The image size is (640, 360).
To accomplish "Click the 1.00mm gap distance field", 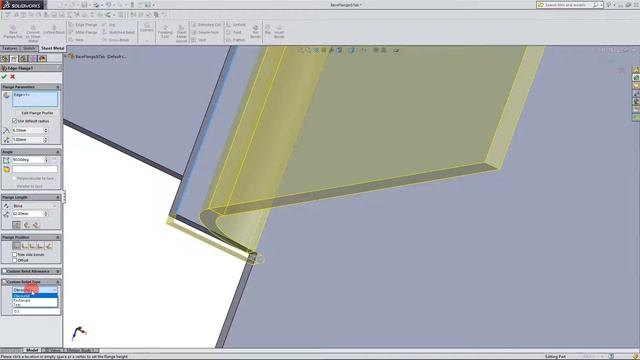I will (27, 140).
